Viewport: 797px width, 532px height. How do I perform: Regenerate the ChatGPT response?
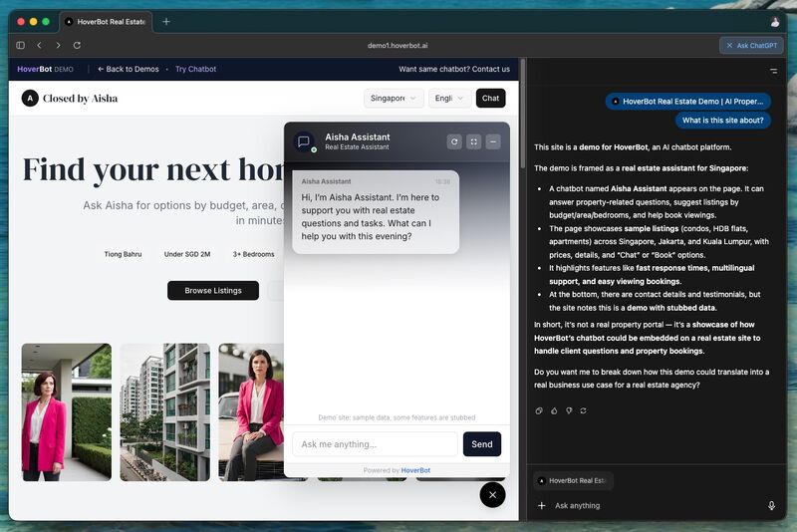pos(584,410)
